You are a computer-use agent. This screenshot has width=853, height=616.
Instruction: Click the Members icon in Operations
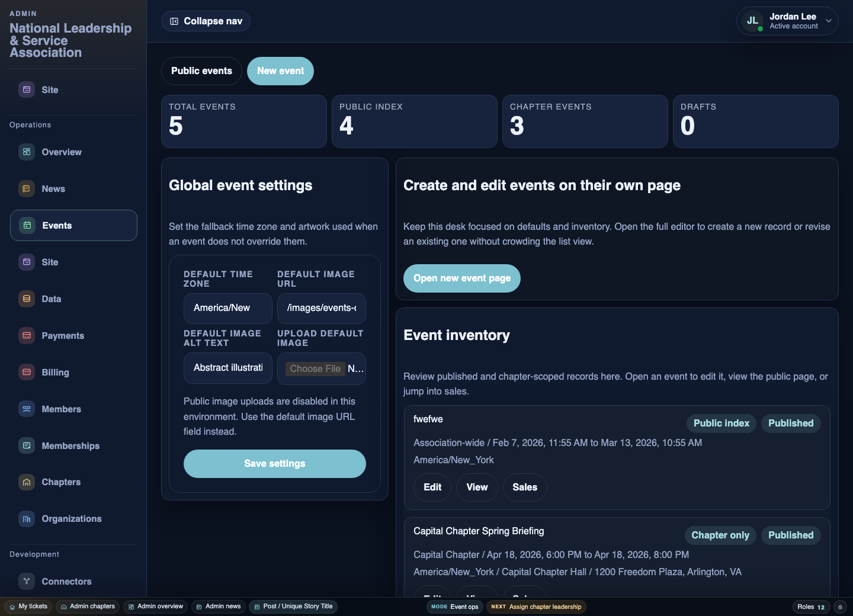click(26, 409)
